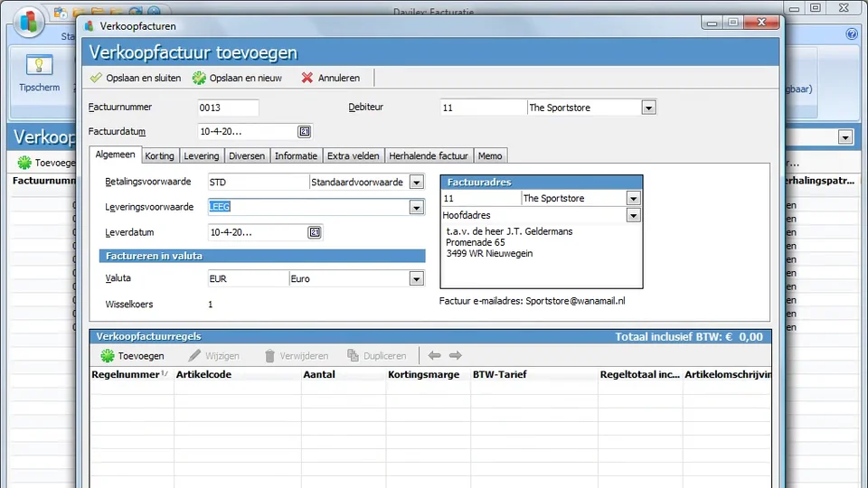Click the Verwijderen trash button
The width and height of the screenshot is (868, 488).
pos(297,356)
